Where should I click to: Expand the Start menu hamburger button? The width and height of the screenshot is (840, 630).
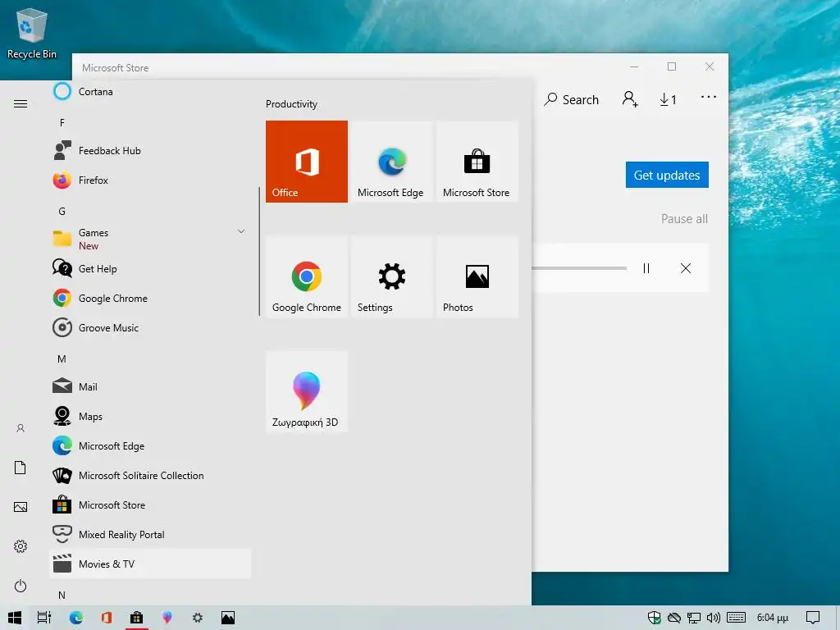tap(21, 103)
